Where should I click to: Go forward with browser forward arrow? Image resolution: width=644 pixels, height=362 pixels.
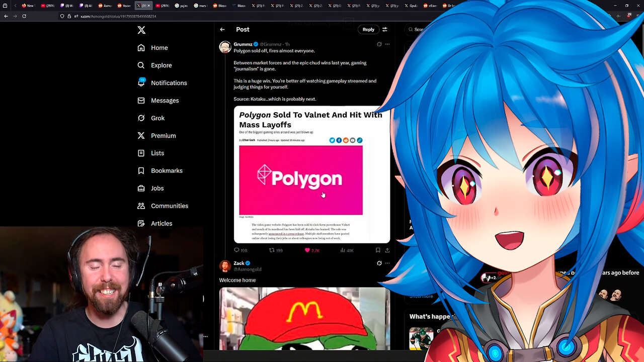15,16
